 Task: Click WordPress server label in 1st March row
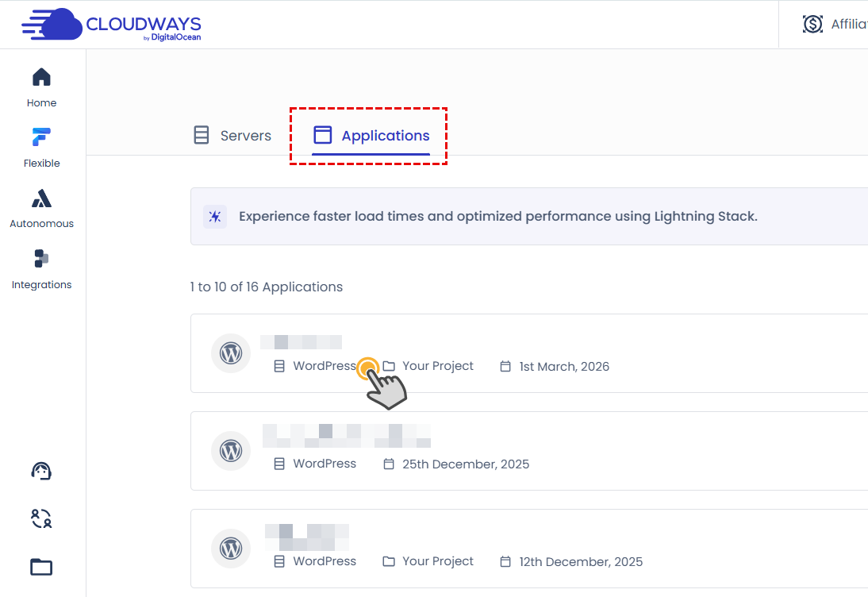point(325,366)
